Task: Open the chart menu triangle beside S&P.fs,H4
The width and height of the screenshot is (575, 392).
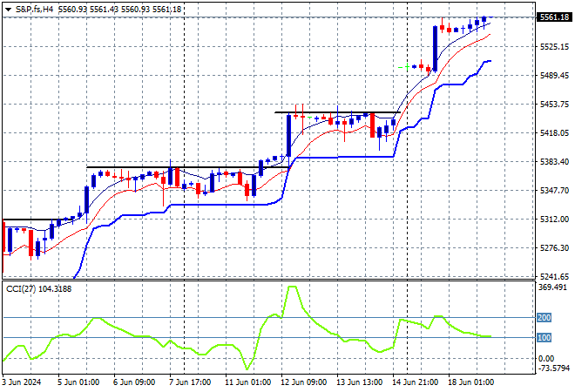Action: point(8,10)
